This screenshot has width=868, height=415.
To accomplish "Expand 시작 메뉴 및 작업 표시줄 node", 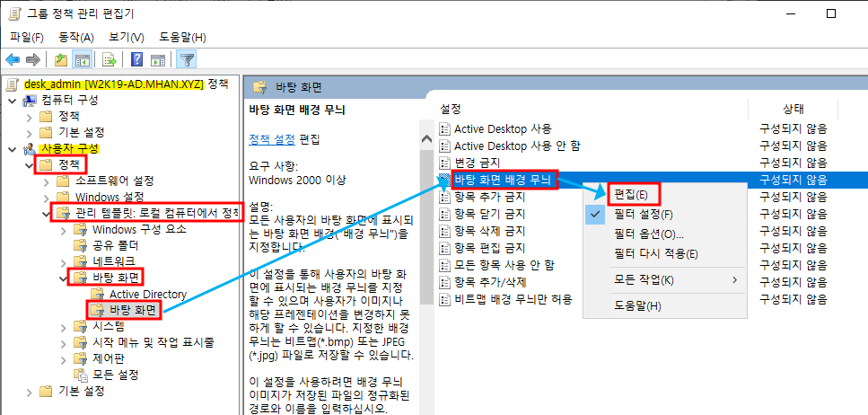I will click(65, 342).
